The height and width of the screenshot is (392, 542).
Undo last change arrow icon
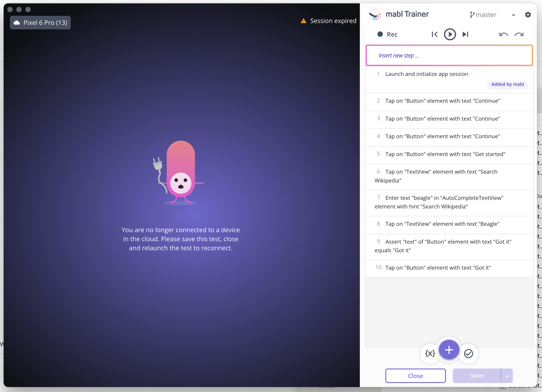(503, 35)
